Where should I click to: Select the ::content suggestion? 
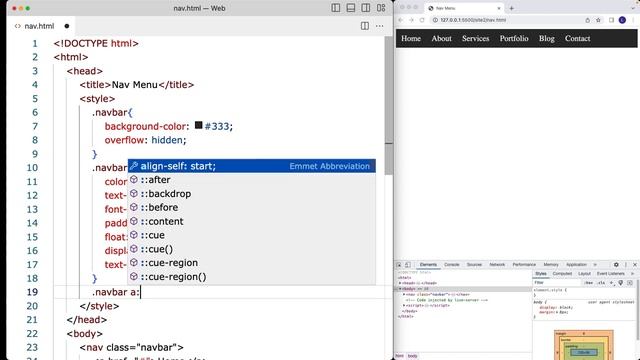(x=251, y=221)
